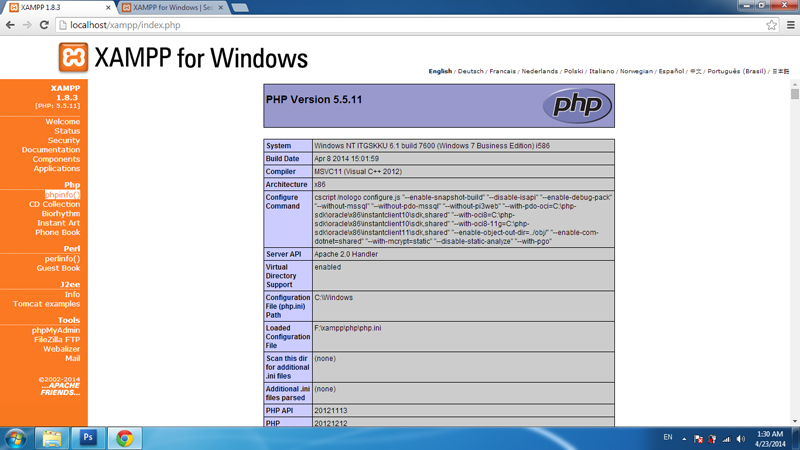The width and height of the screenshot is (800, 450).
Task: Close the XAMPP for Windows second tab
Action: tap(221, 8)
